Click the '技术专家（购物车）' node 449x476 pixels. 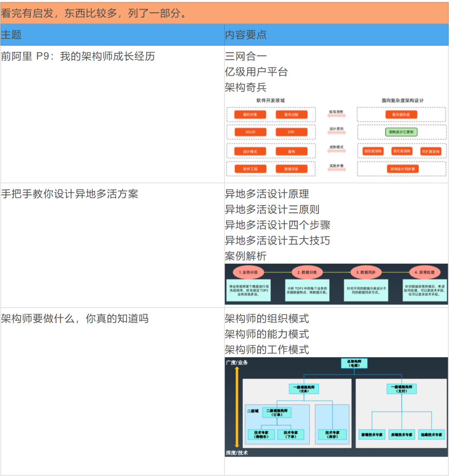point(261,434)
